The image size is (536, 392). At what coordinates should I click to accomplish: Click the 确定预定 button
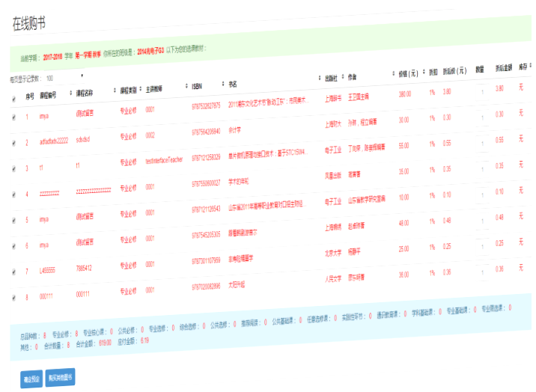[31, 379]
